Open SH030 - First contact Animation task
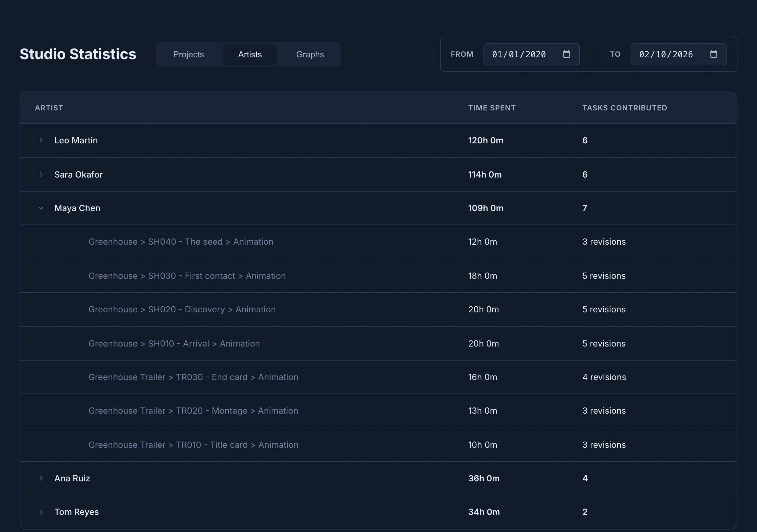This screenshot has width=757, height=532. (x=187, y=276)
